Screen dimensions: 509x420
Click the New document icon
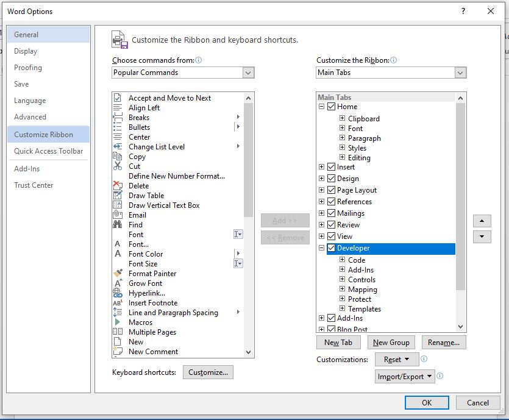(x=118, y=341)
